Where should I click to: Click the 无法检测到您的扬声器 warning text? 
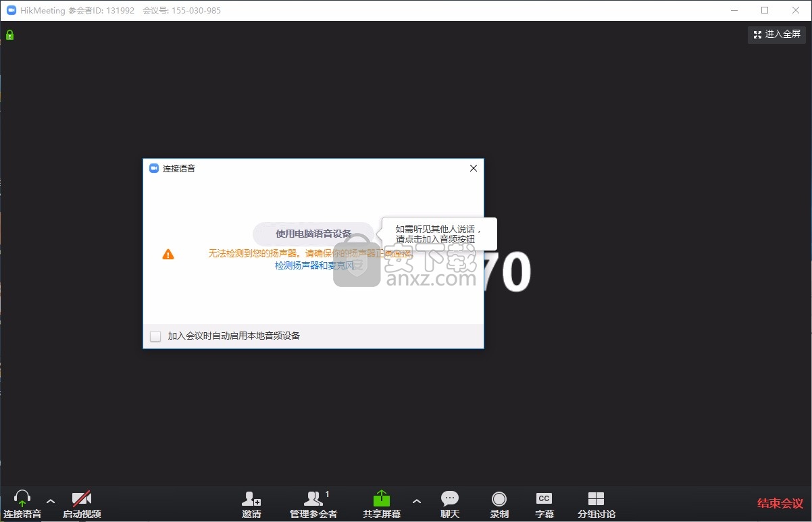point(309,253)
